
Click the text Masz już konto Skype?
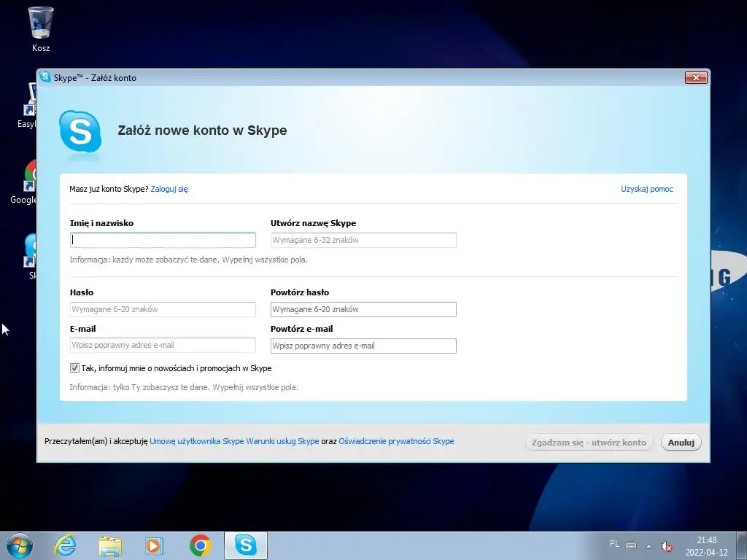[109, 189]
